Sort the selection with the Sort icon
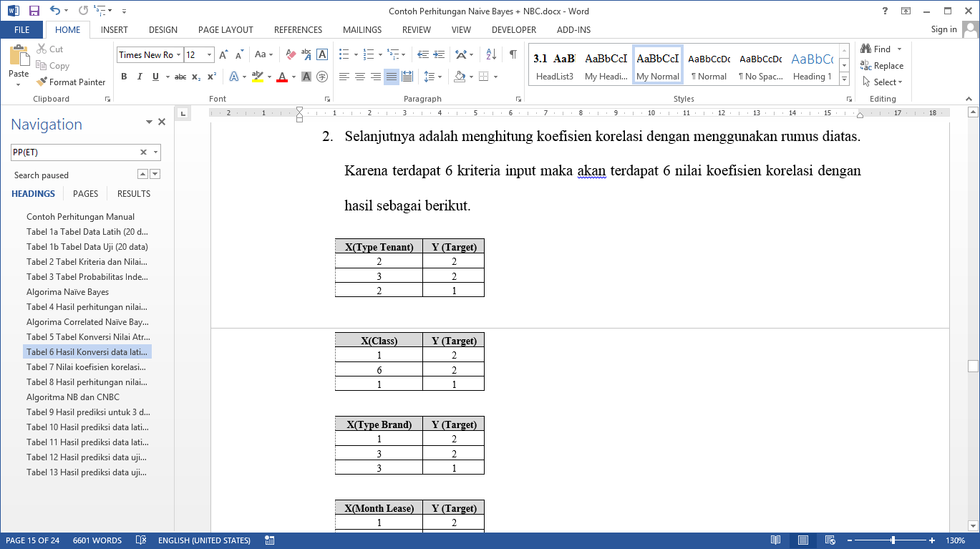Screen dimensions: 980x549 (x=491, y=54)
